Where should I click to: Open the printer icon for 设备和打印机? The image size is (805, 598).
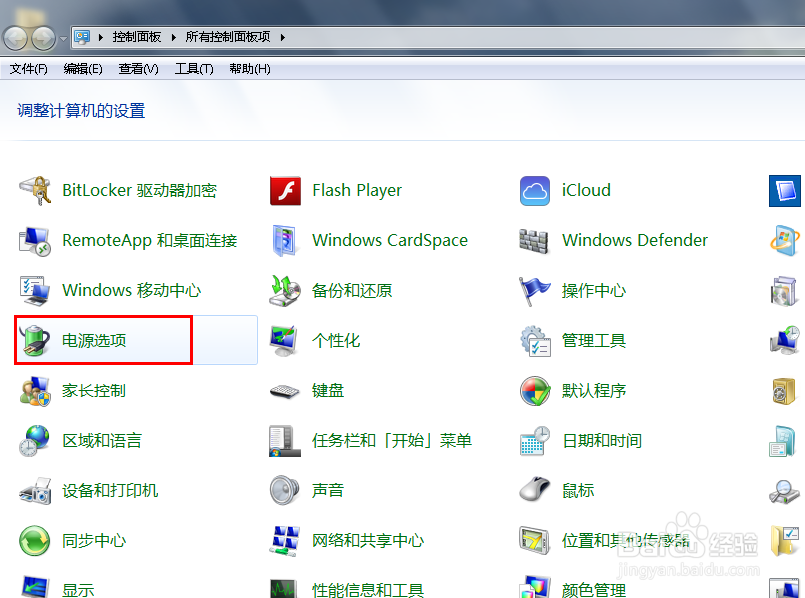(x=35, y=491)
